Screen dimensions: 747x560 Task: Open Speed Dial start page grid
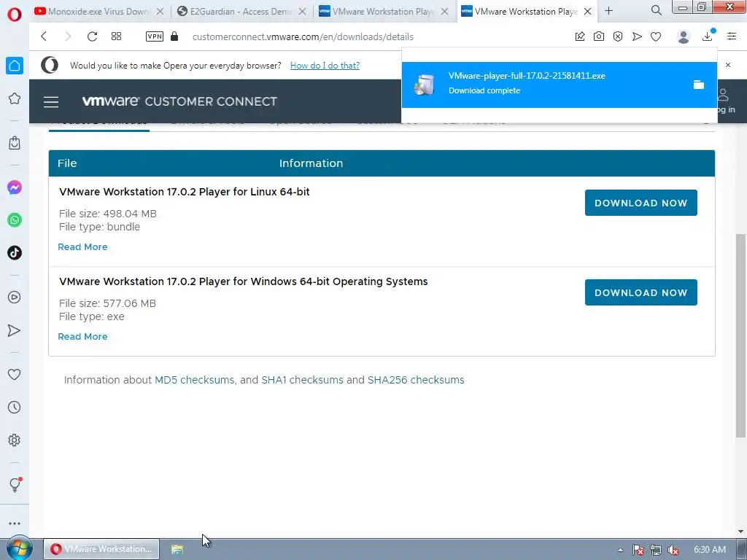pyautogui.click(x=116, y=36)
